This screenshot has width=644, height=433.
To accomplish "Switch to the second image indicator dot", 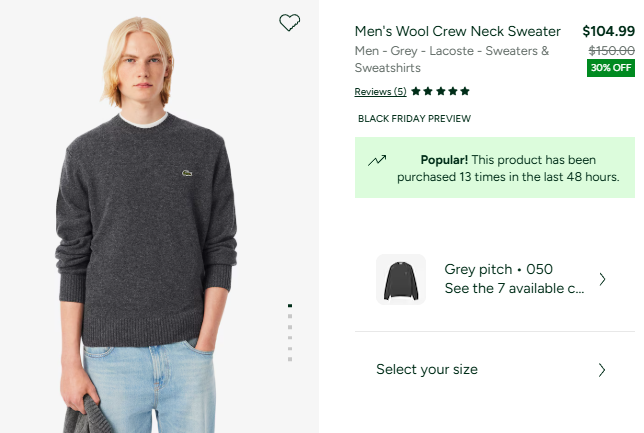I will tap(290, 316).
